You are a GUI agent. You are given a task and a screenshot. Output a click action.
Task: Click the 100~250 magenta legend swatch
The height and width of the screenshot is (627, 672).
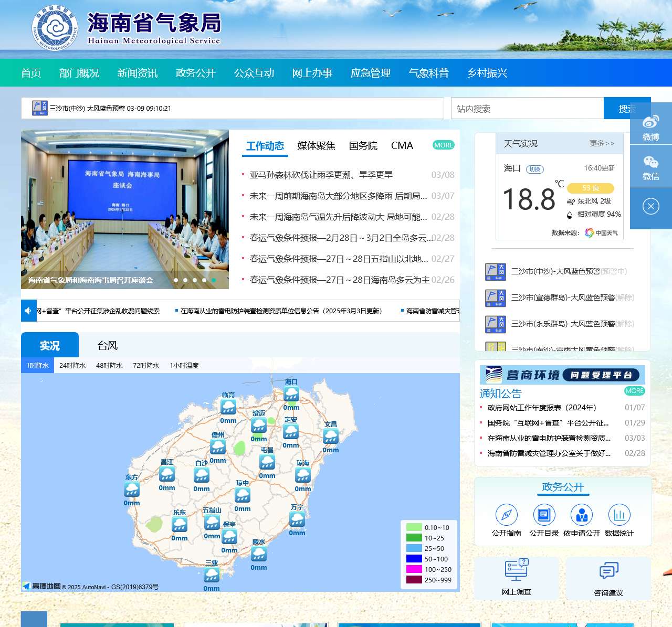tap(414, 569)
